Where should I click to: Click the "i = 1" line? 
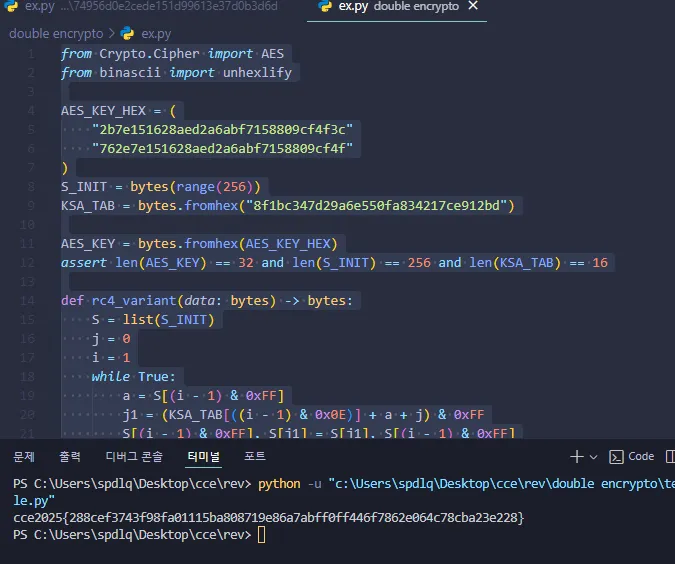pos(111,358)
